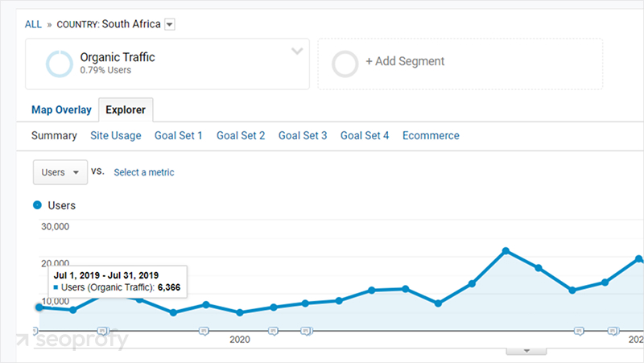Open the Users metric dropdown
The width and height of the screenshot is (644, 363).
60,172
